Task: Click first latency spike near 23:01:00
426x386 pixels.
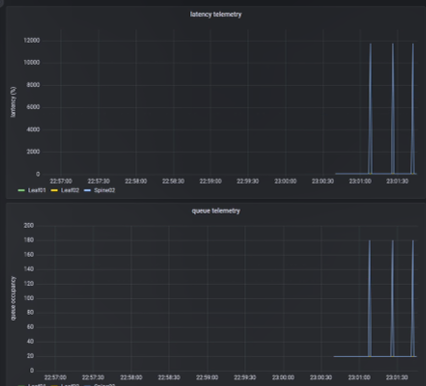Action: [x=370, y=108]
